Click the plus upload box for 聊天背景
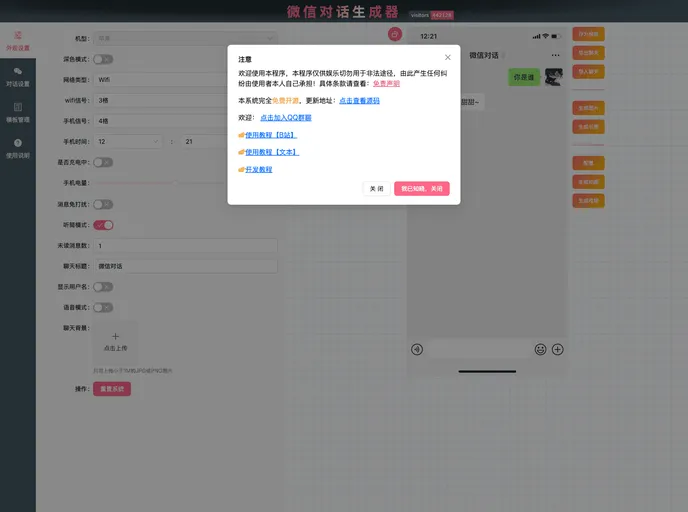The width and height of the screenshot is (688, 512). (115, 342)
